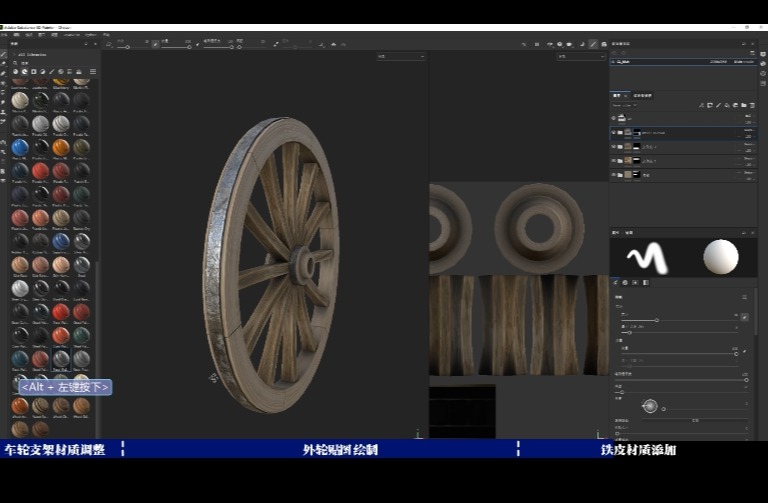Select the Eraser tool in left toolbar

(3, 65)
